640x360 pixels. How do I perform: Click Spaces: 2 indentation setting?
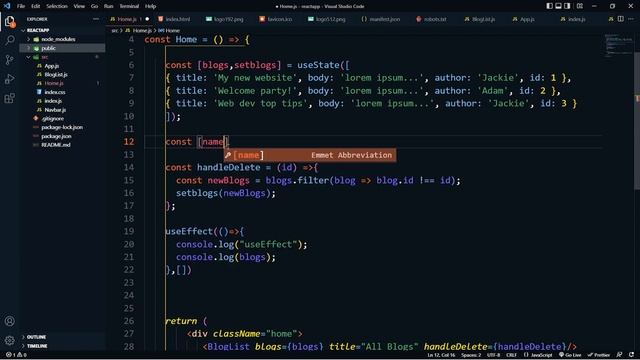point(471,355)
